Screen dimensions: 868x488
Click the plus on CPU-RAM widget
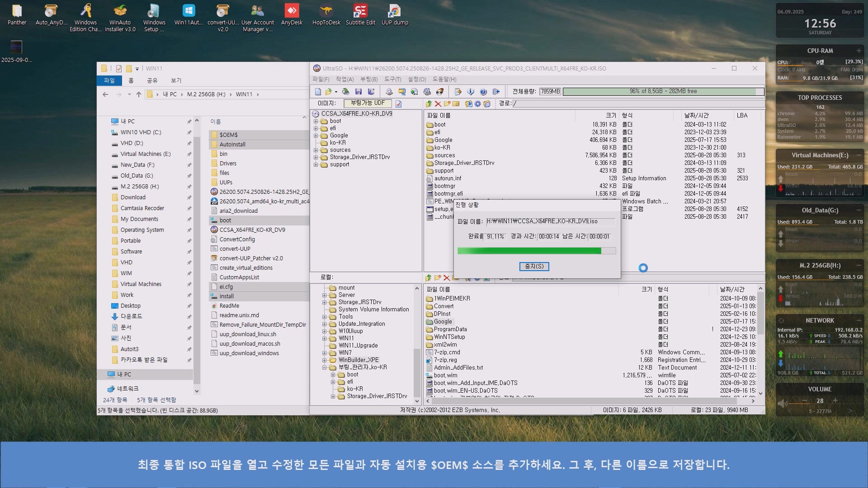[859, 51]
